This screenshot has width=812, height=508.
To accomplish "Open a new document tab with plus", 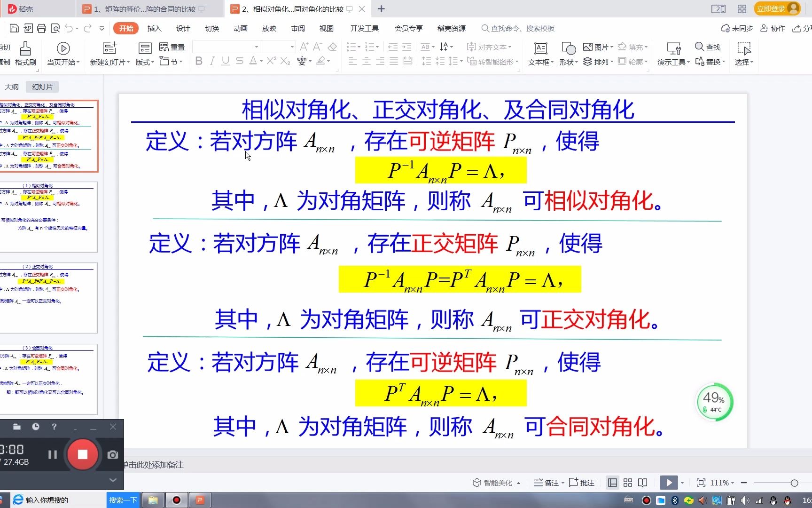I will pos(381,9).
